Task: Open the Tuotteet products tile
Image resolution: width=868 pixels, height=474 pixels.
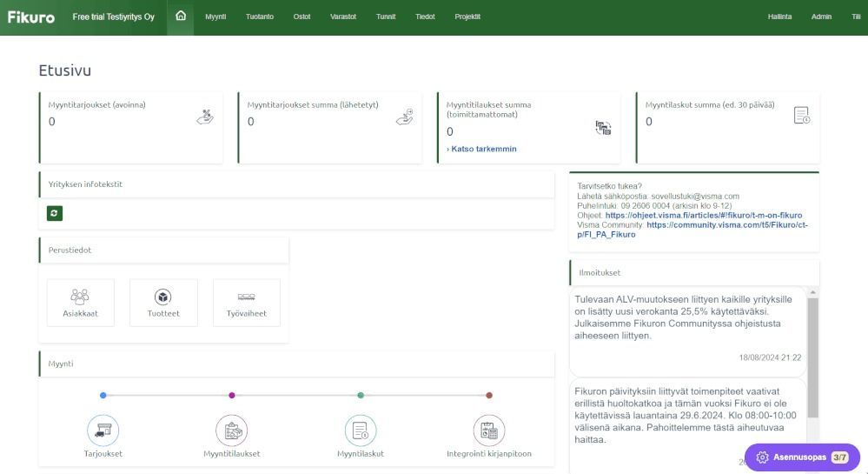Action: (163, 303)
